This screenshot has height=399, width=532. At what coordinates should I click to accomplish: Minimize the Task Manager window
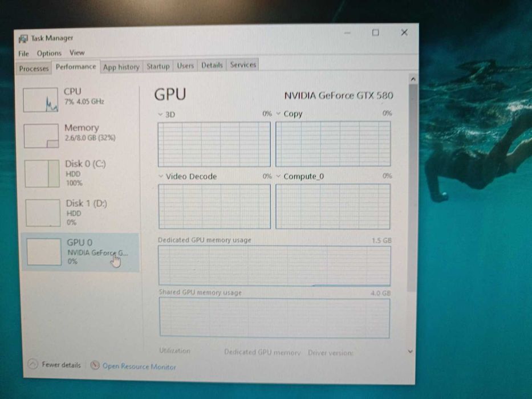coord(347,33)
